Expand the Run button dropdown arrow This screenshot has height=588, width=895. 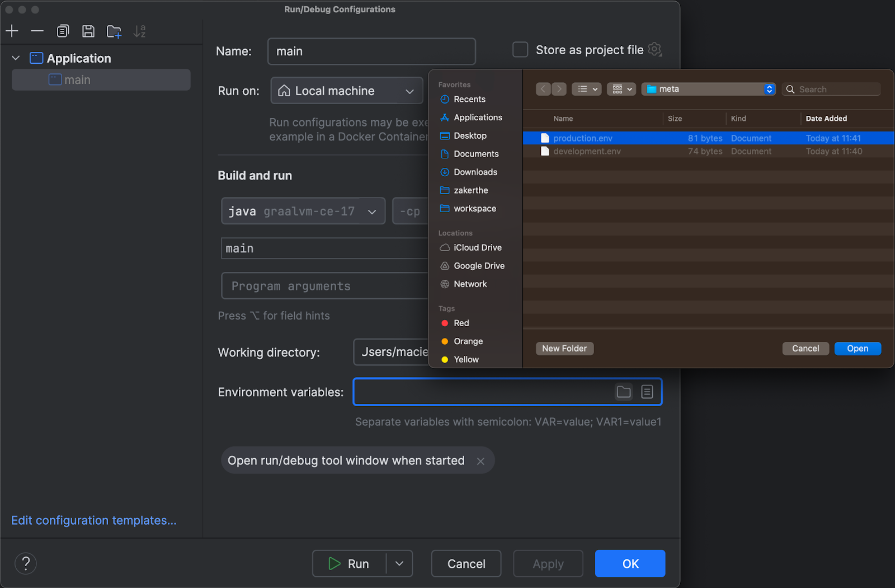399,563
